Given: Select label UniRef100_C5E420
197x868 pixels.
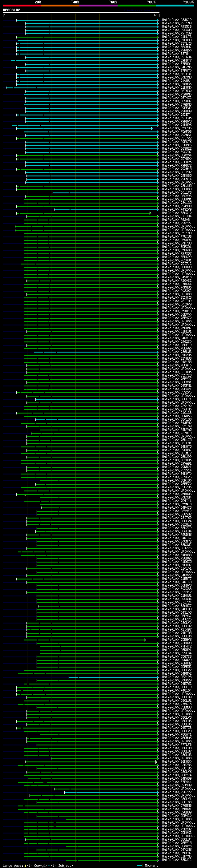Looking at the screenshot, I should click(x=177, y=815).
